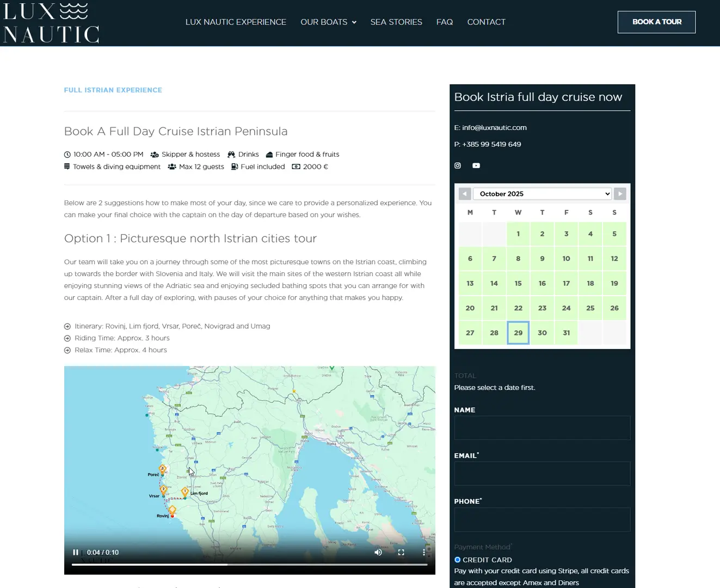Click the Lux Nautic logo
This screenshot has width=720, height=588.
click(x=51, y=22)
